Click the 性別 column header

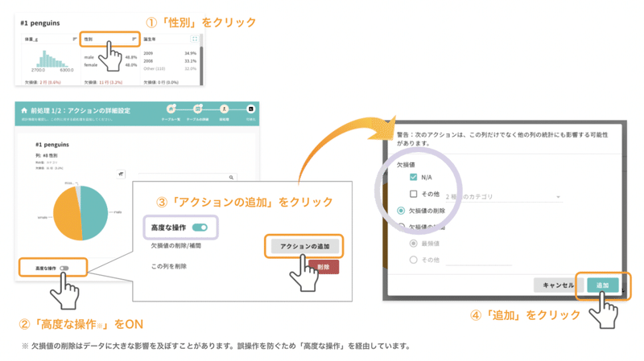click(x=109, y=39)
